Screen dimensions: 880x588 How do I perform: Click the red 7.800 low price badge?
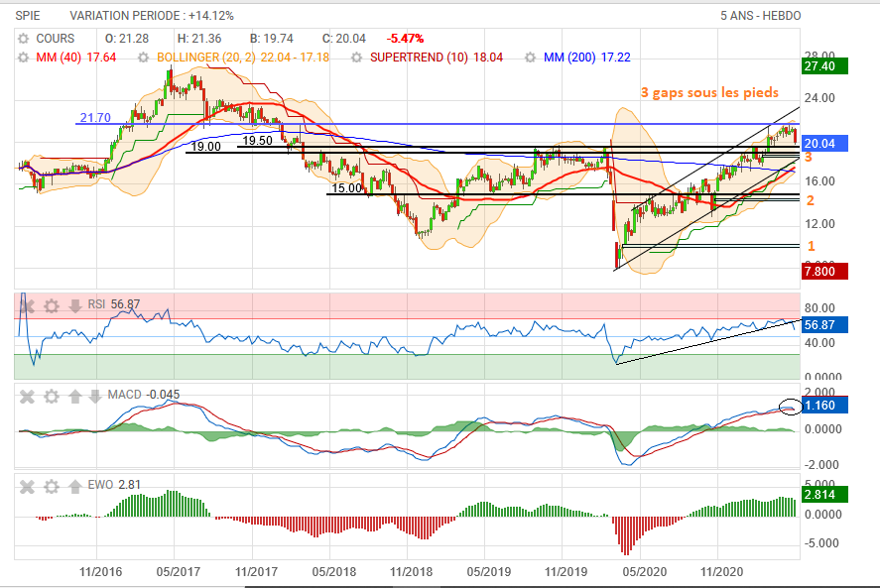825,272
